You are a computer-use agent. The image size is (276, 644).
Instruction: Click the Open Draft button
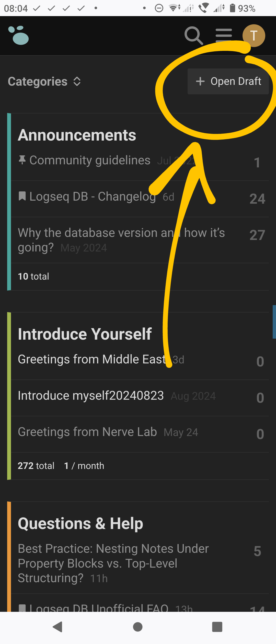click(x=228, y=81)
